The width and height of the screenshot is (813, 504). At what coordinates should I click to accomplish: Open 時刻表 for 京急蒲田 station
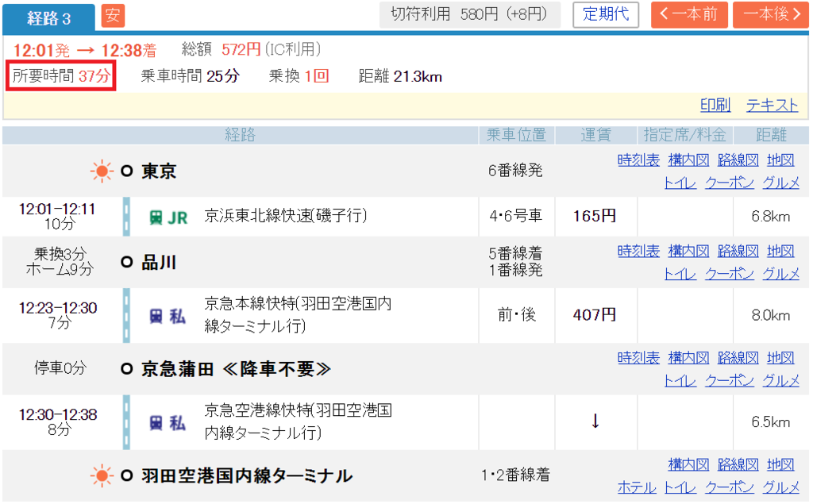click(x=638, y=358)
